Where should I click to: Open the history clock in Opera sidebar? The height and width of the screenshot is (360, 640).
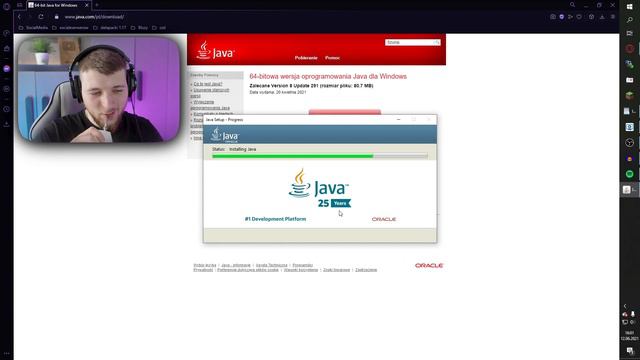pos(7,109)
